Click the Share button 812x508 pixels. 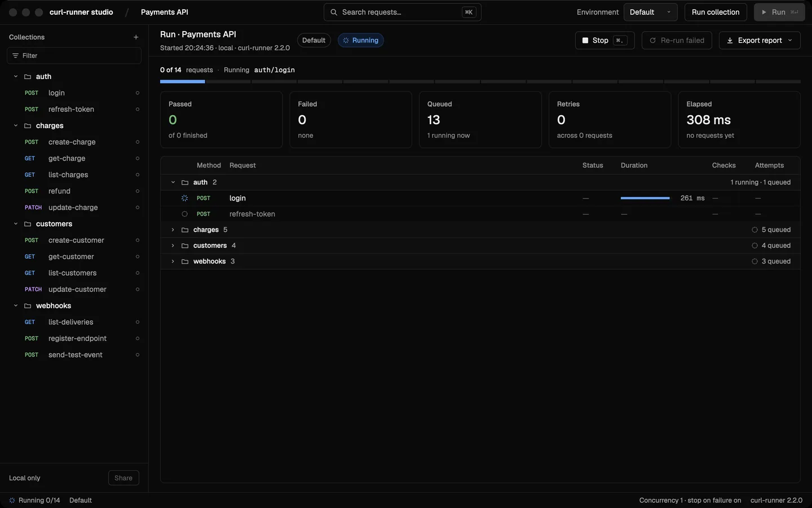tap(123, 478)
